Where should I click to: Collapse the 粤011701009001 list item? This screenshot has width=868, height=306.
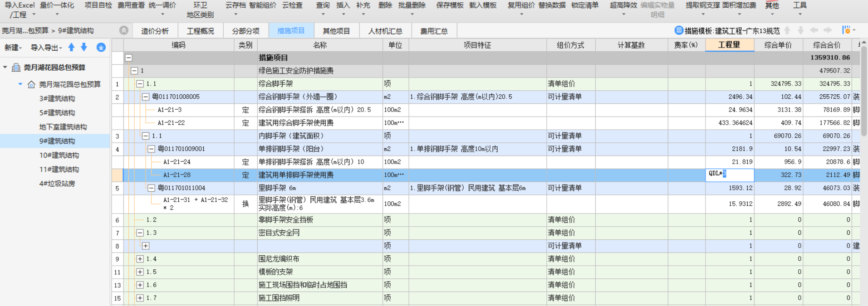click(152, 149)
